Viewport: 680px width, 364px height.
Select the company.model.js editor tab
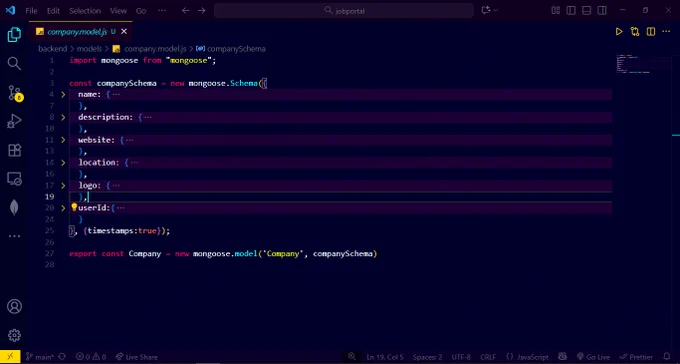pyautogui.click(x=81, y=32)
